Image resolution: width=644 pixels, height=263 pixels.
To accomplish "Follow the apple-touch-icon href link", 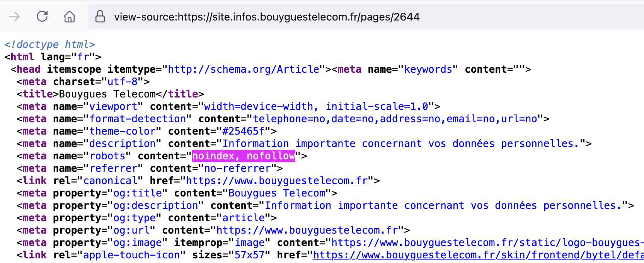I will [x=478, y=255].
